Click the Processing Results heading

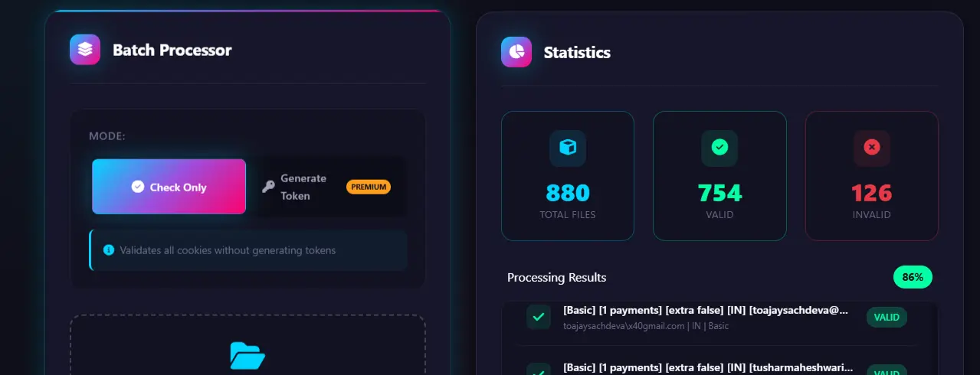(x=556, y=277)
